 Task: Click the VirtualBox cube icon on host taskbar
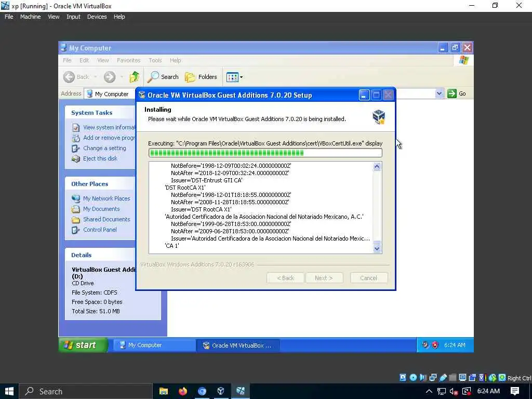click(x=221, y=391)
